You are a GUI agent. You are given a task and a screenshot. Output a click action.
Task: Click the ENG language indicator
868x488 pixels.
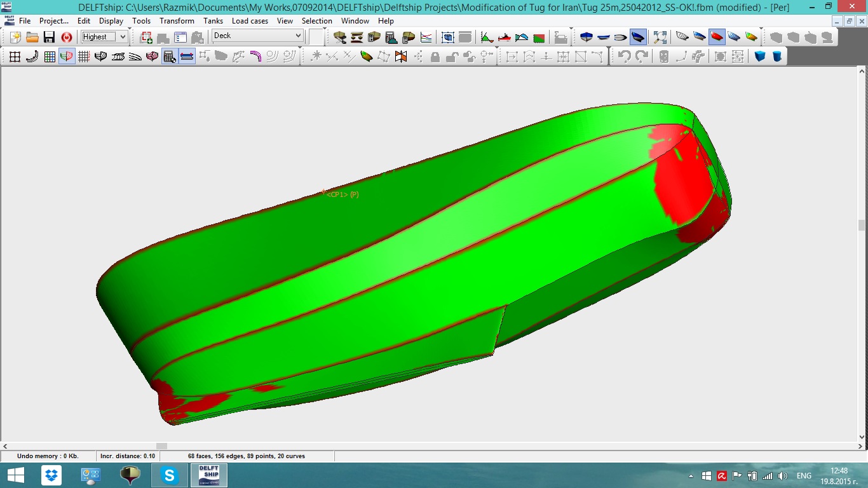(x=804, y=476)
